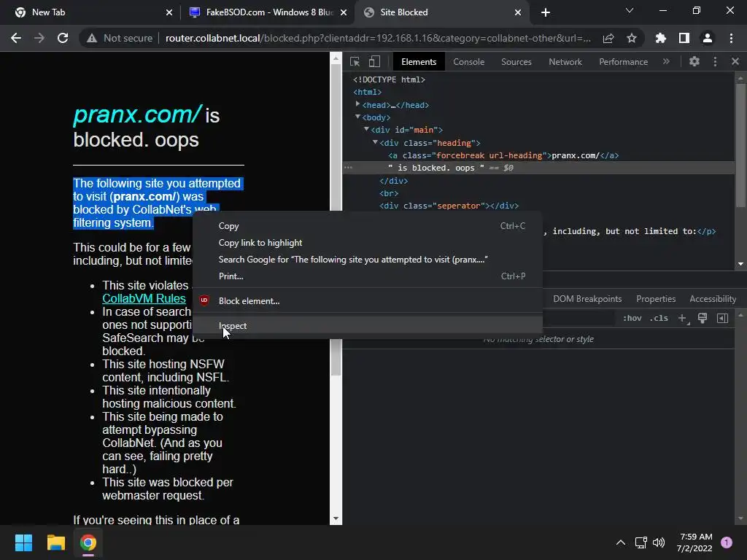Open Chrome side panel icon

(684, 38)
